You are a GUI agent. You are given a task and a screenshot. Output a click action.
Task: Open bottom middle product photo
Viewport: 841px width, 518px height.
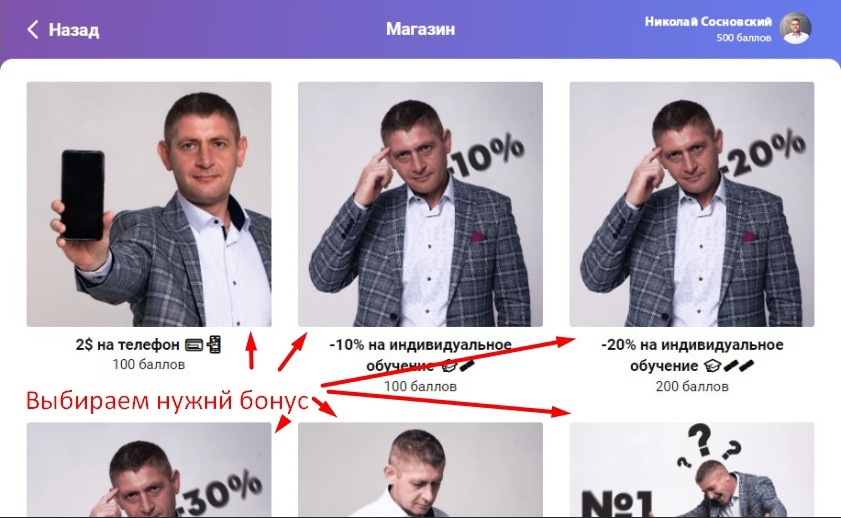[420, 470]
